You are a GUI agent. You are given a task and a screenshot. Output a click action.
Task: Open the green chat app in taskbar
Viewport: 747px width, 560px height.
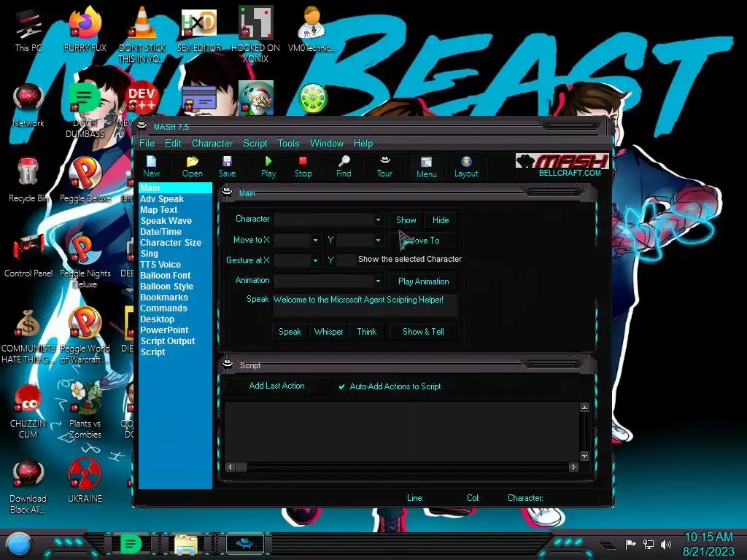point(131,544)
